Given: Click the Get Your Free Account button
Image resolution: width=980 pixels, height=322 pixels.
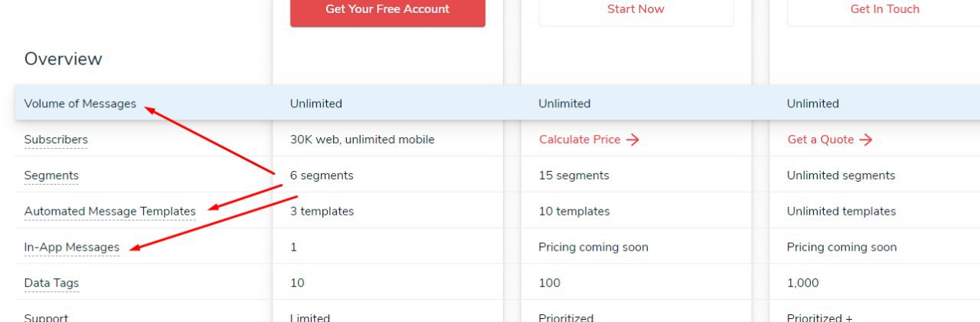Looking at the screenshot, I should (387, 11).
